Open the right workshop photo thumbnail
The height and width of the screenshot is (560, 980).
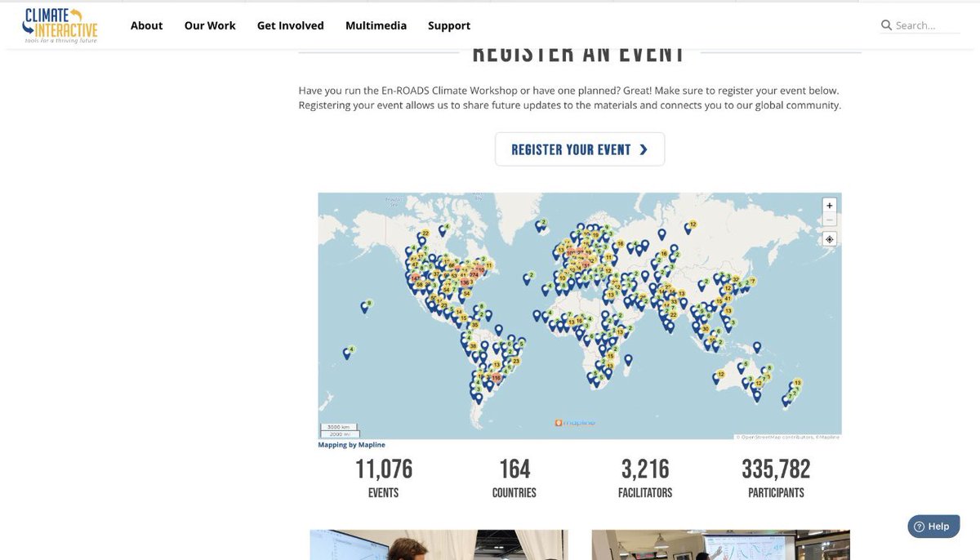(721, 544)
